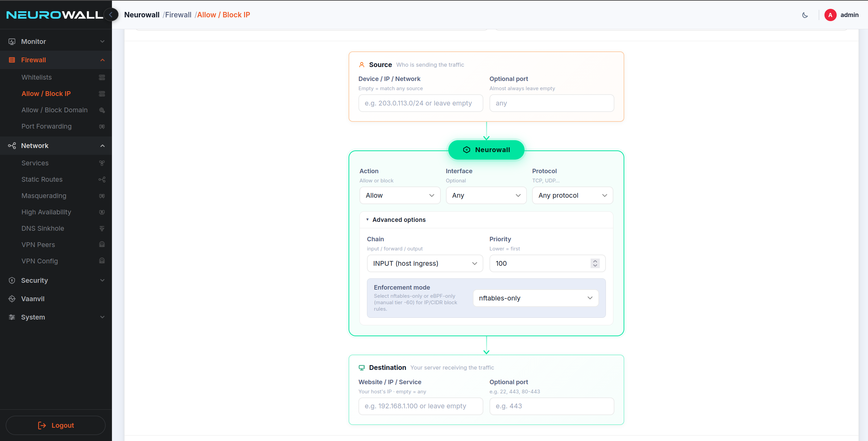868x441 pixels.
Task: Adjust the Priority stepper arrows
Action: click(595, 263)
